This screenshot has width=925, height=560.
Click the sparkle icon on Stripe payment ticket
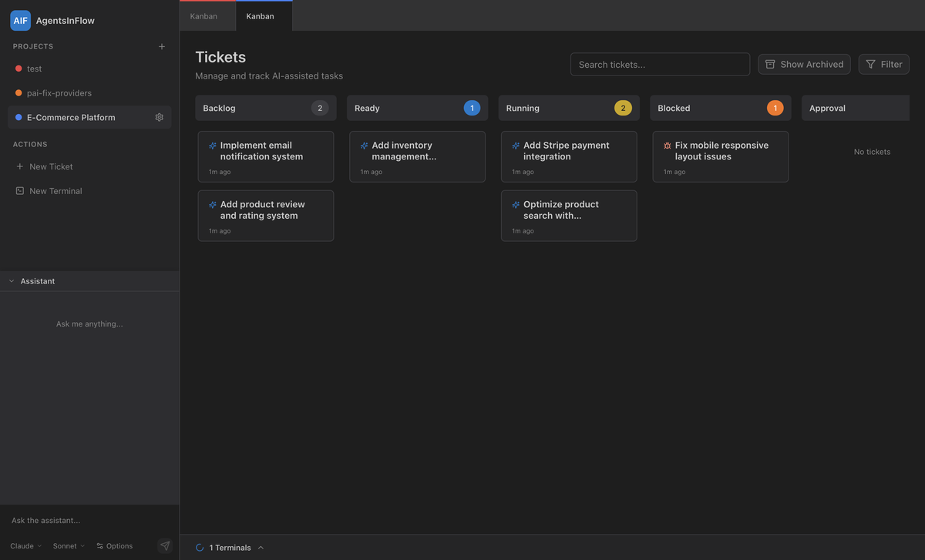point(514,145)
